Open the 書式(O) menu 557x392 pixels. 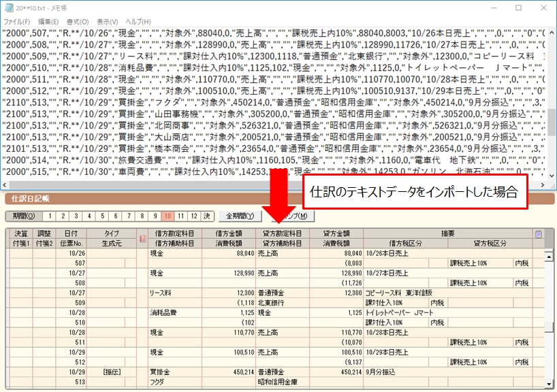[79, 22]
